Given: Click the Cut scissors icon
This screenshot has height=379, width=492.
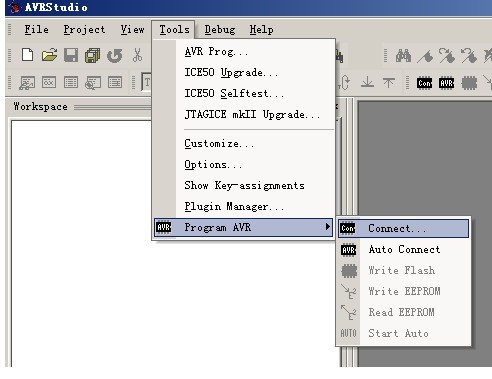Looking at the screenshot, I should 137,55.
